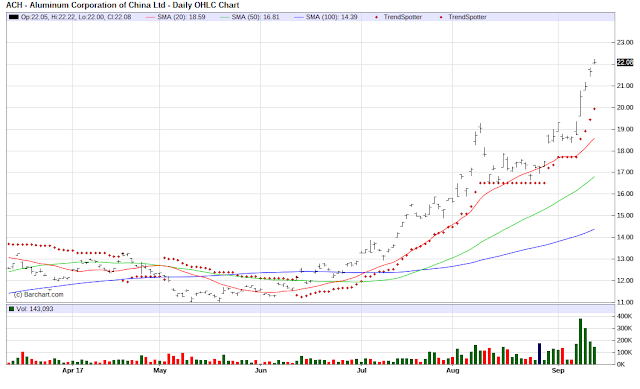Click the chart title 'ACH - Aluminum Corporation of China Ltd'
The image size is (640, 389).
(x=86, y=5)
